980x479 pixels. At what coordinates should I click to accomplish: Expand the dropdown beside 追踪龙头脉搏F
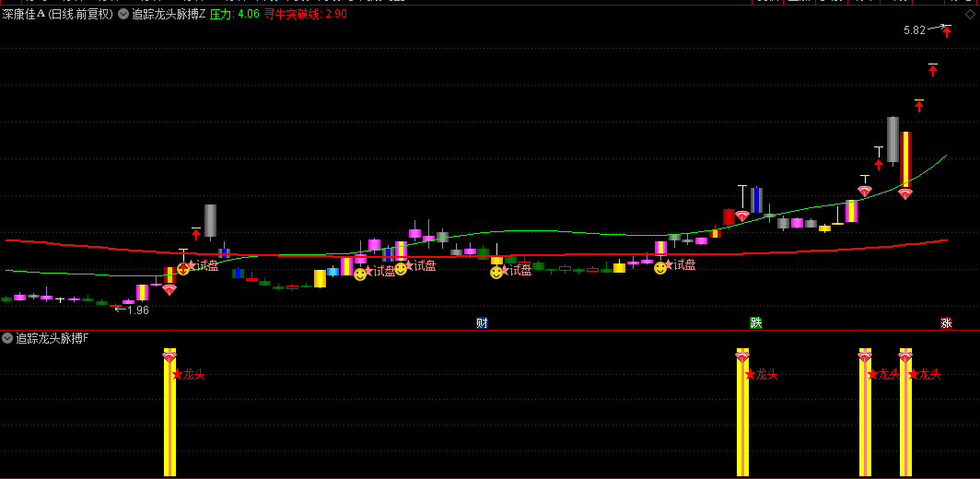coord(7,338)
